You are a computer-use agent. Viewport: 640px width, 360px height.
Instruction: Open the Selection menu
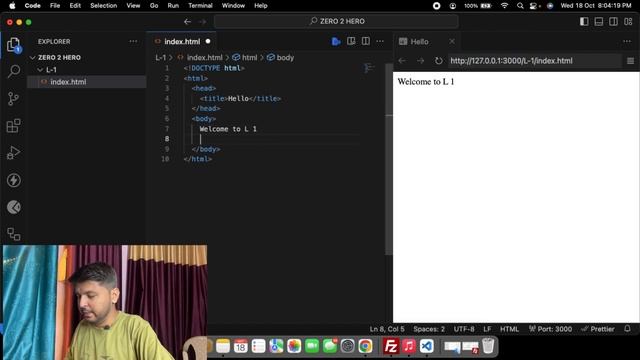pyautogui.click(x=103, y=6)
